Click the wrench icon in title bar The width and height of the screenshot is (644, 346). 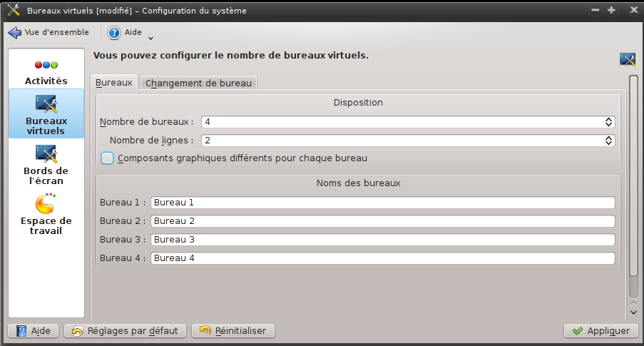(14, 10)
